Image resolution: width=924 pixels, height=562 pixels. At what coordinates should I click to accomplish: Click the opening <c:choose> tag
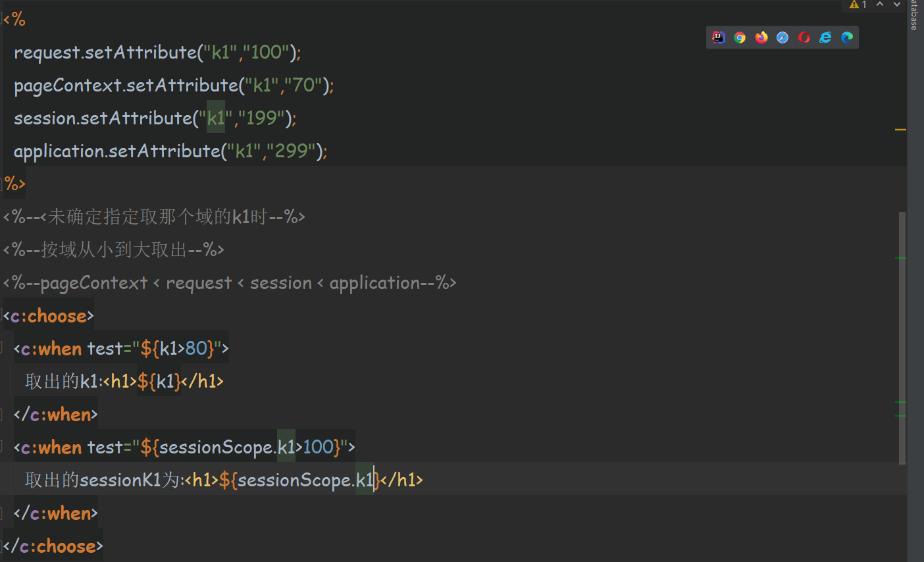click(49, 316)
